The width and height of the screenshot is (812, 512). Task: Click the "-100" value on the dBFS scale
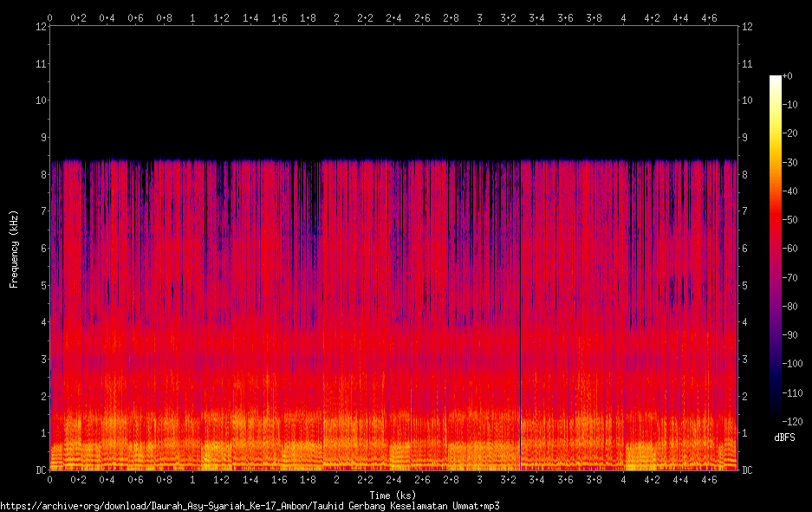pyautogui.click(x=792, y=363)
